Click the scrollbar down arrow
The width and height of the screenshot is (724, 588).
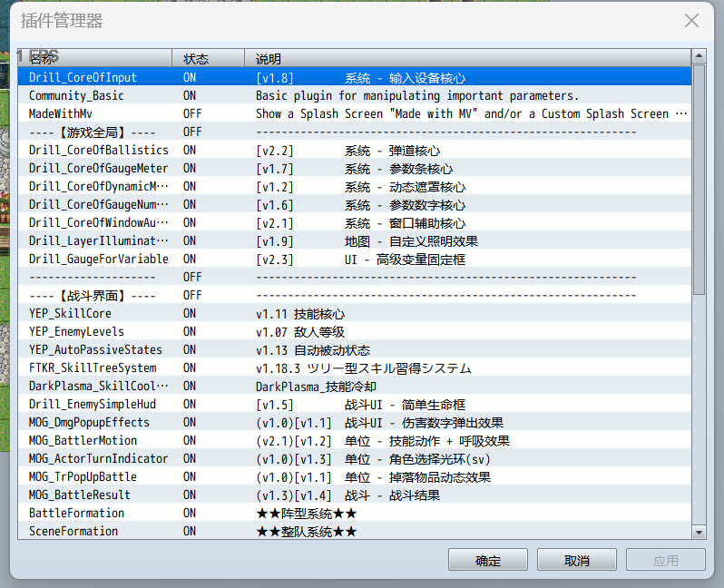(x=699, y=532)
